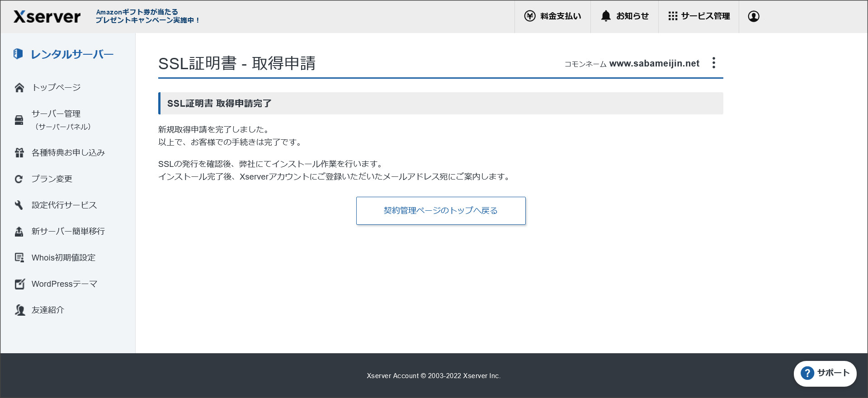This screenshot has width=868, height=398.
Task: Click common name www.sabameijin.net text
Action: (x=654, y=63)
